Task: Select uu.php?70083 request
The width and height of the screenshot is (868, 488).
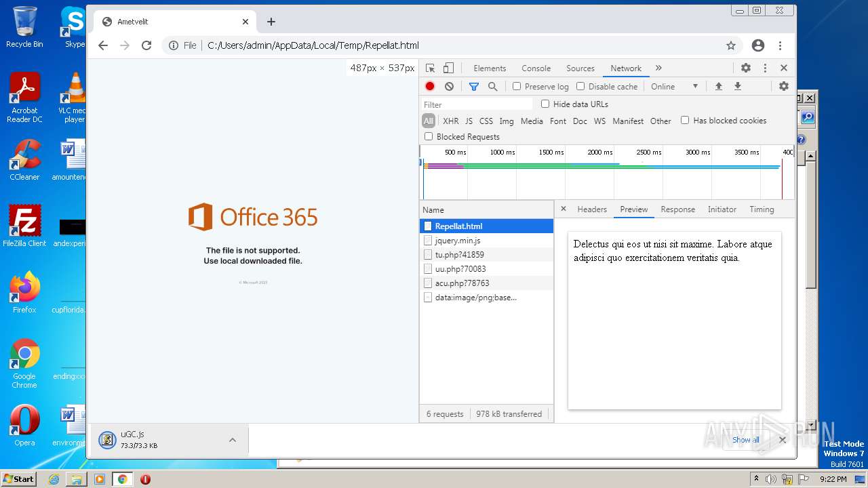Action: click(x=486, y=268)
